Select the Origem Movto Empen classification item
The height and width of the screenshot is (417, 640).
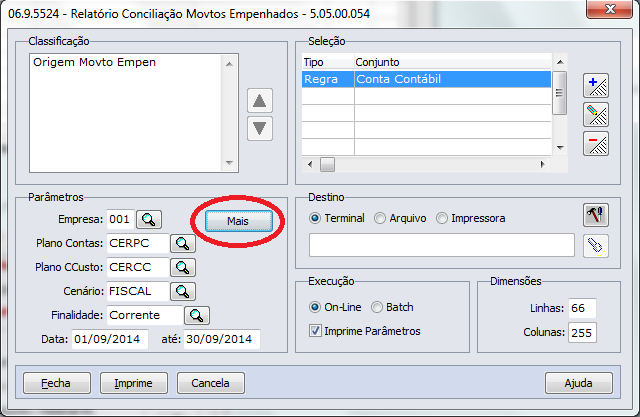[94, 62]
